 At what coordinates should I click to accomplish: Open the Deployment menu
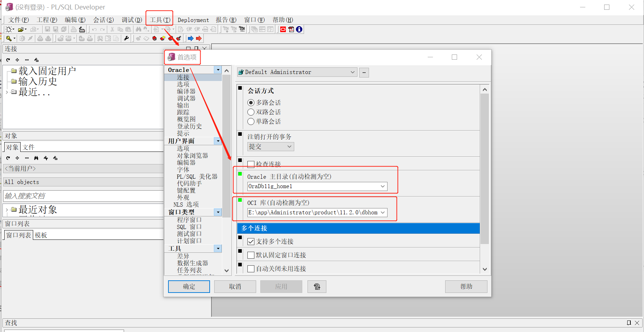click(193, 20)
